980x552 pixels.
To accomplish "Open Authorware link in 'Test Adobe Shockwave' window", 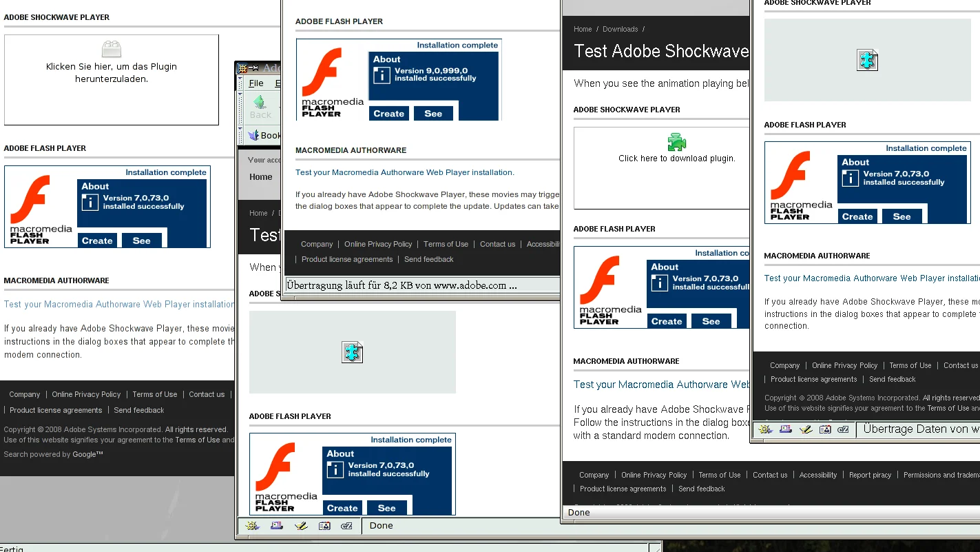I will point(662,385).
